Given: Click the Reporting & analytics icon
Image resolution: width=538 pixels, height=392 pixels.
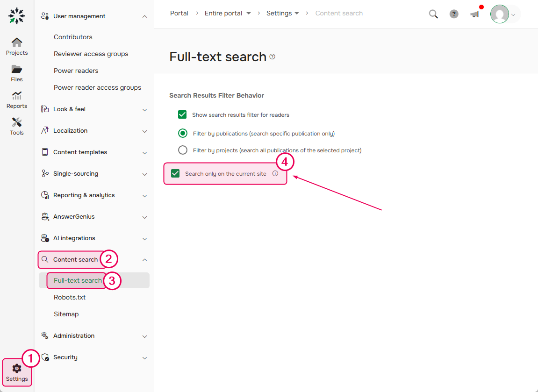Looking at the screenshot, I should [44, 195].
